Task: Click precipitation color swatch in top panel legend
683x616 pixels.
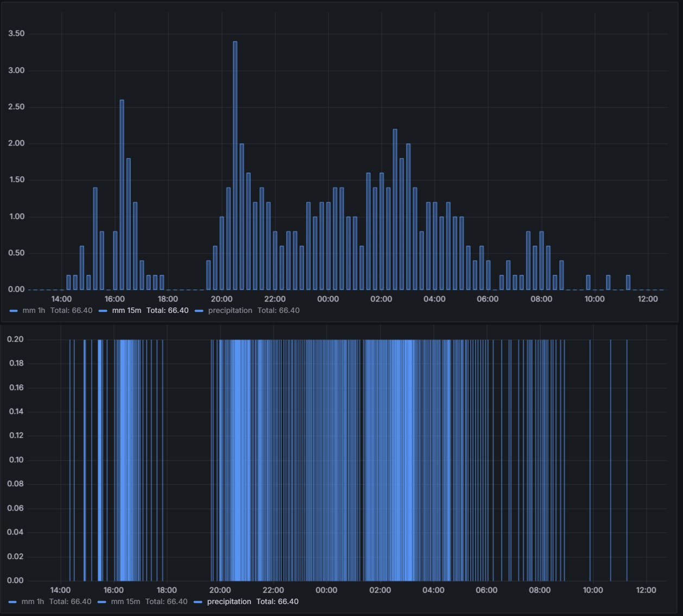Action: coord(199,311)
